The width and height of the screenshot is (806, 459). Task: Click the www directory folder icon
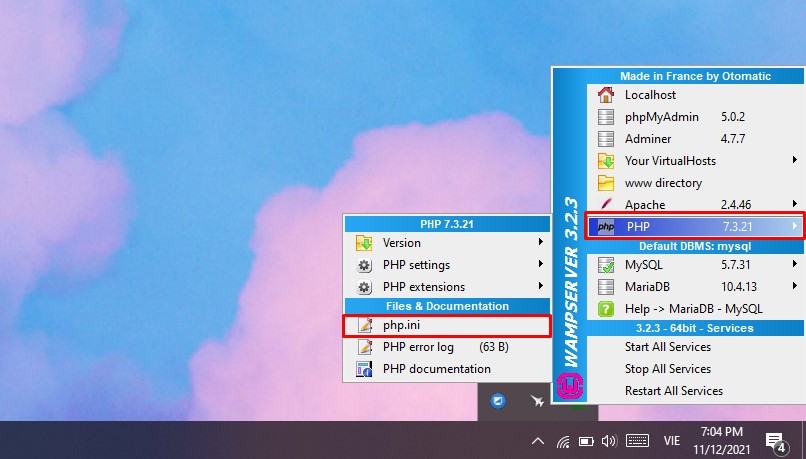606,183
